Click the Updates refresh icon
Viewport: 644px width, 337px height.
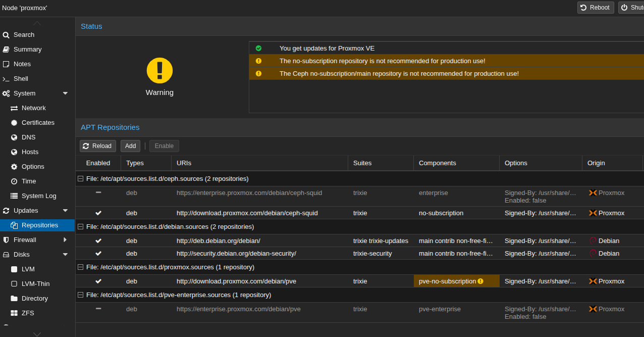pyautogui.click(x=6, y=211)
